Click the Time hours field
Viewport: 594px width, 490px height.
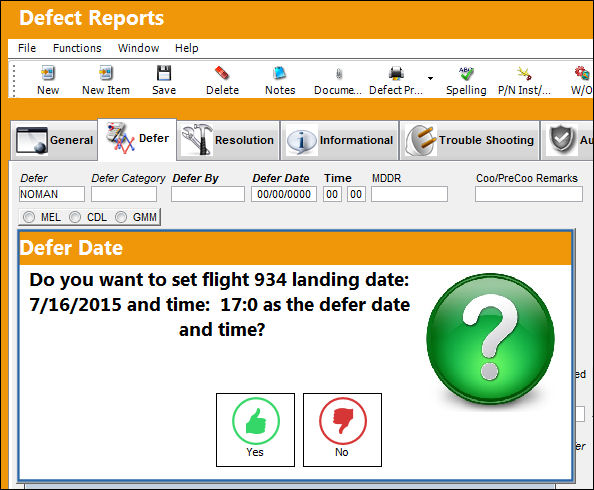point(332,194)
